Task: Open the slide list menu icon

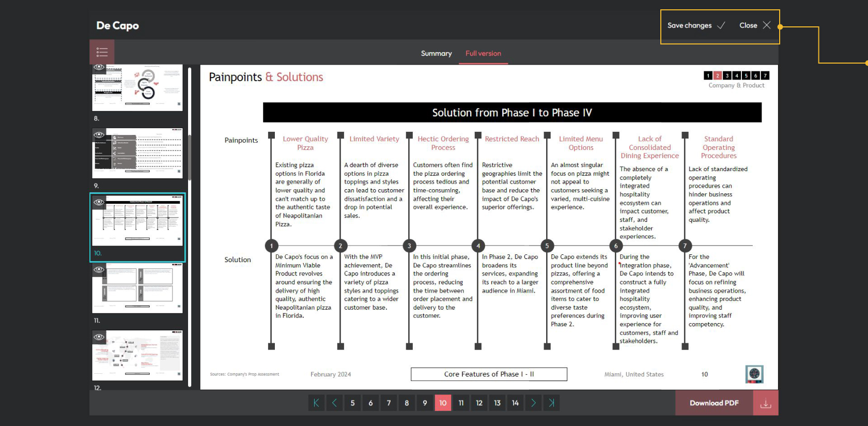Action: point(102,52)
